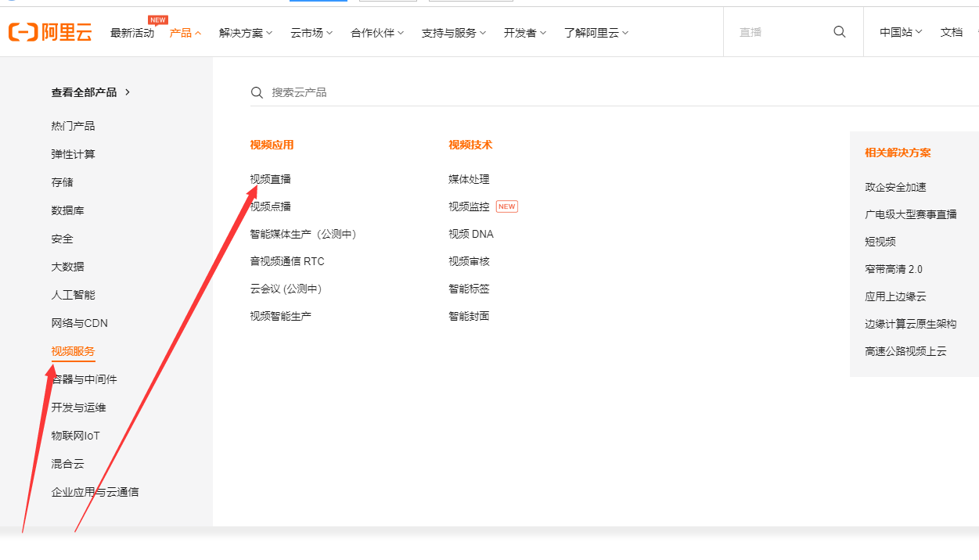Image resolution: width=979 pixels, height=560 pixels.
Task: Open 应用上边缘云 solution
Action: [895, 296]
